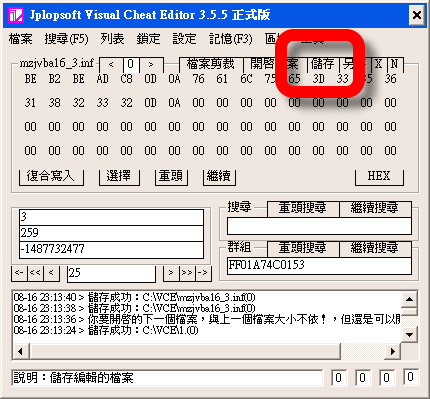Click the << fast backward button
This screenshot has width=430, height=399.
tap(35, 273)
